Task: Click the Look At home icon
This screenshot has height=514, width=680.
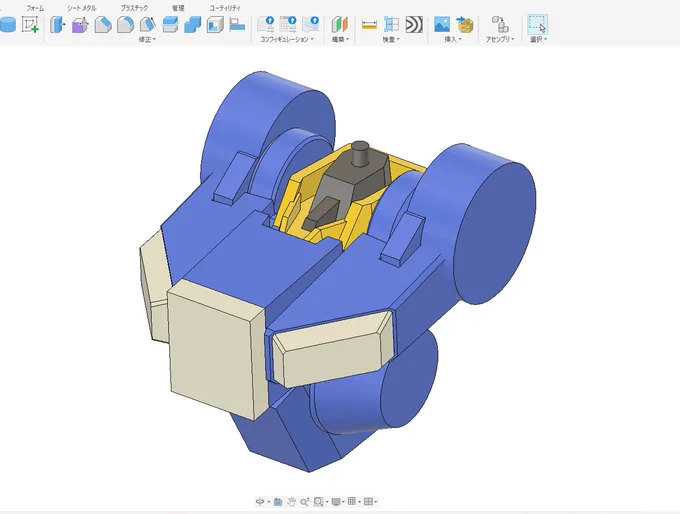Action: (x=278, y=502)
